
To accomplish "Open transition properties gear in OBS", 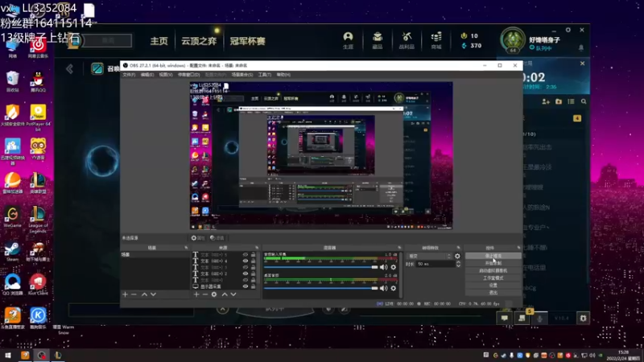I will [457, 256].
